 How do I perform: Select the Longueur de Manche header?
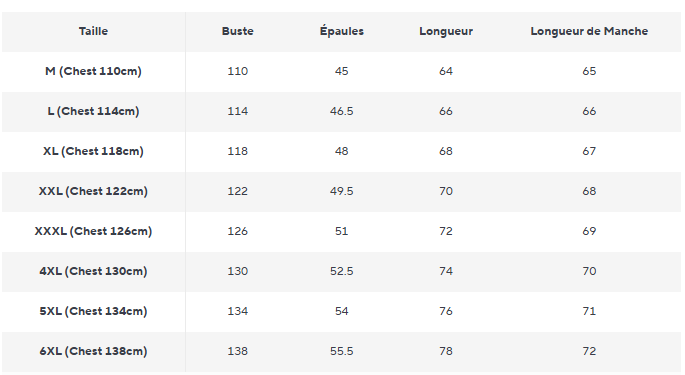589,31
